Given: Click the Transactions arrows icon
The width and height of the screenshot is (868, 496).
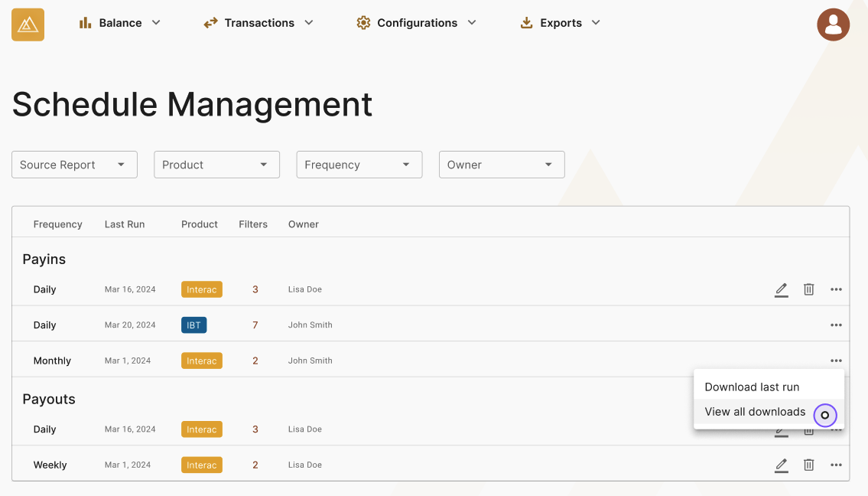Looking at the screenshot, I should click(x=210, y=22).
